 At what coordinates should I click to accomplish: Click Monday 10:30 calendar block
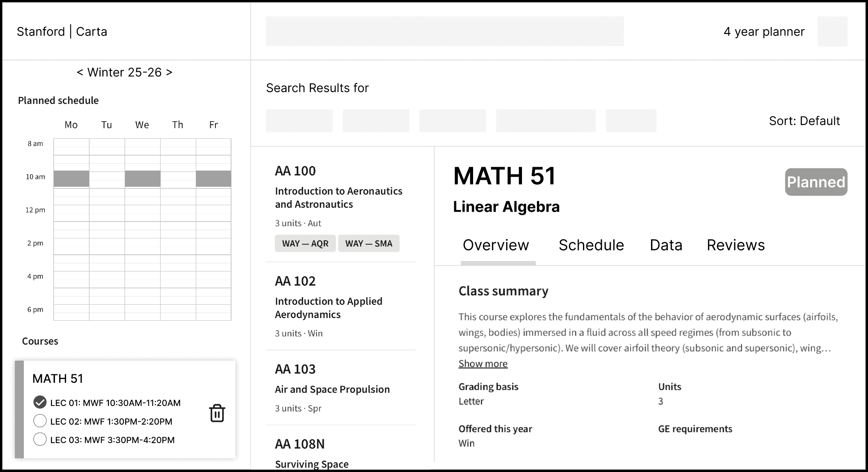(x=71, y=179)
